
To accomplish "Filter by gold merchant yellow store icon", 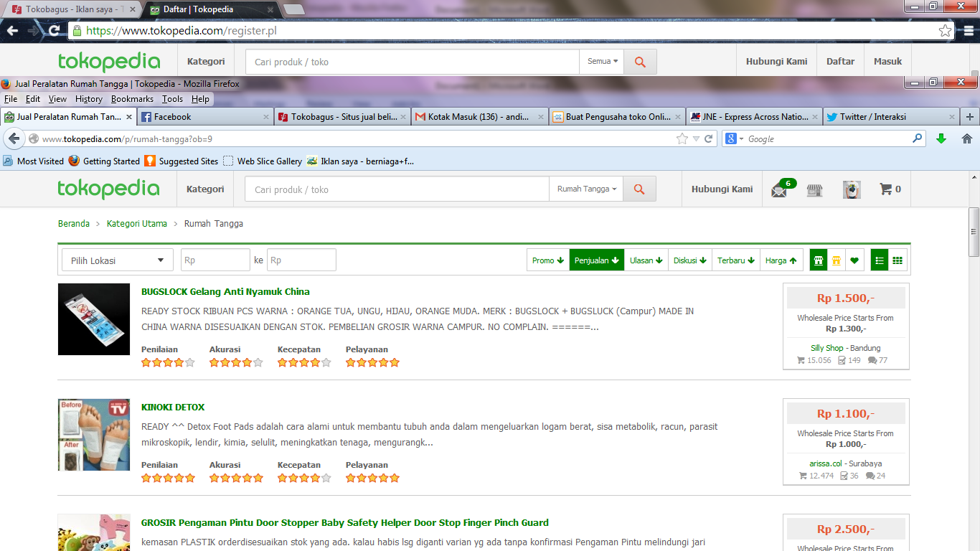I will [836, 260].
